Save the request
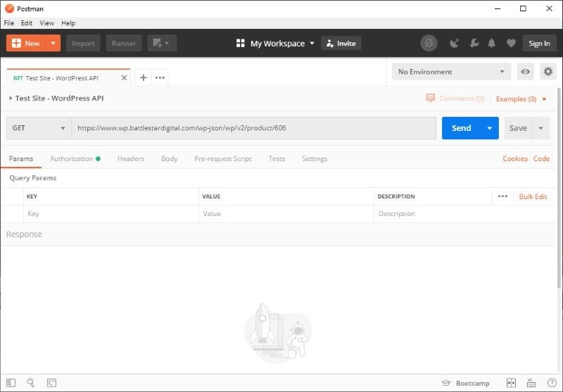The height and width of the screenshot is (392, 563). pyautogui.click(x=518, y=128)
